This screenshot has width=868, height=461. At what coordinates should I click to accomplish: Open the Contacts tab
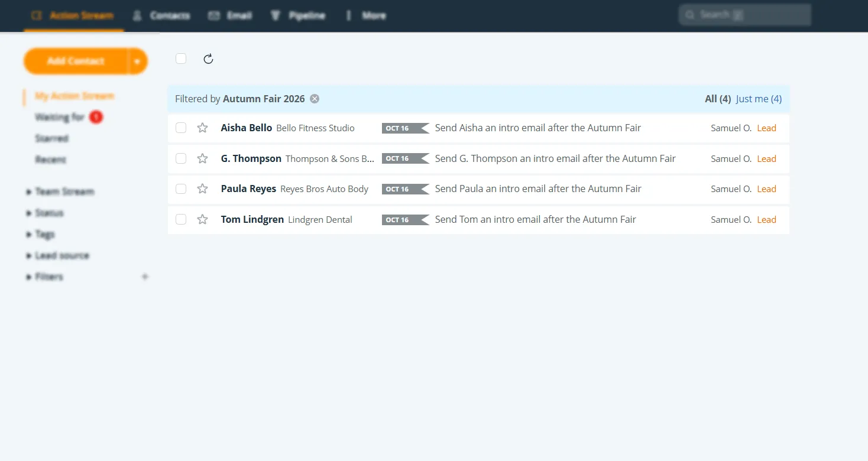161,15
